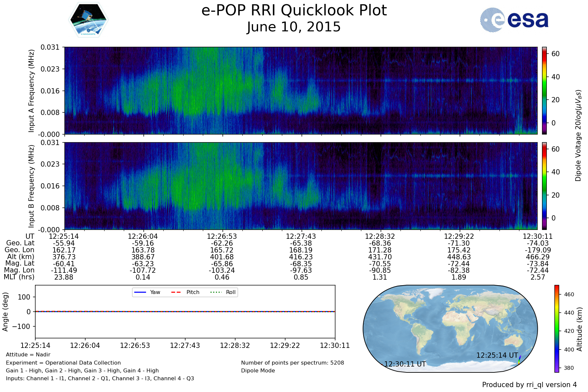Click the "June 10, 2015" date subtitle

[x=294, y=27]
